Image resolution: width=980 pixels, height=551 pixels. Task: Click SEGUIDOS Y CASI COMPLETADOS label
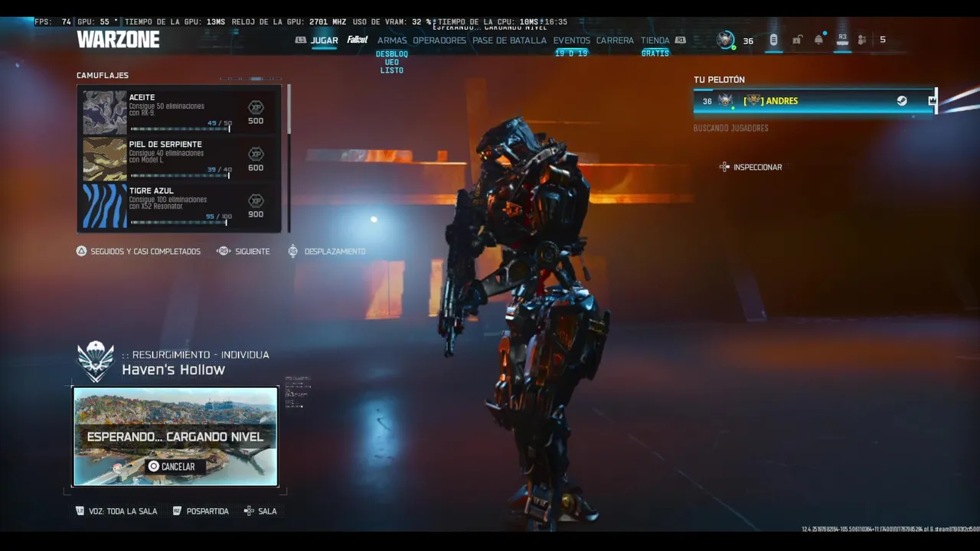[x=145, y=252]
